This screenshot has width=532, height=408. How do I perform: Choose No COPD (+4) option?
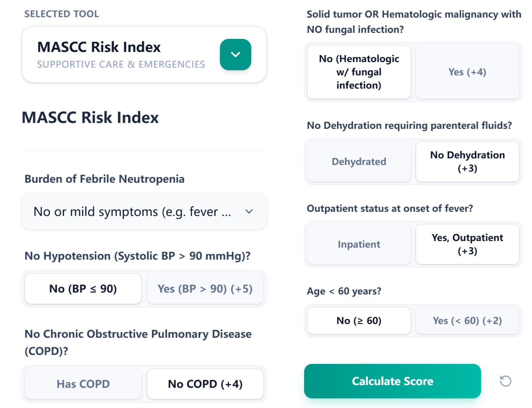click(x=205, y=384)
